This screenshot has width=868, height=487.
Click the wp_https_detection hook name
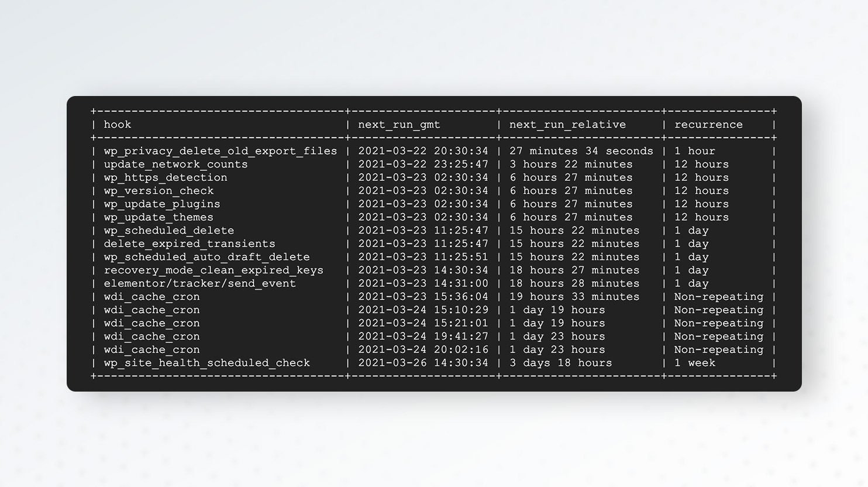point(166,177)
